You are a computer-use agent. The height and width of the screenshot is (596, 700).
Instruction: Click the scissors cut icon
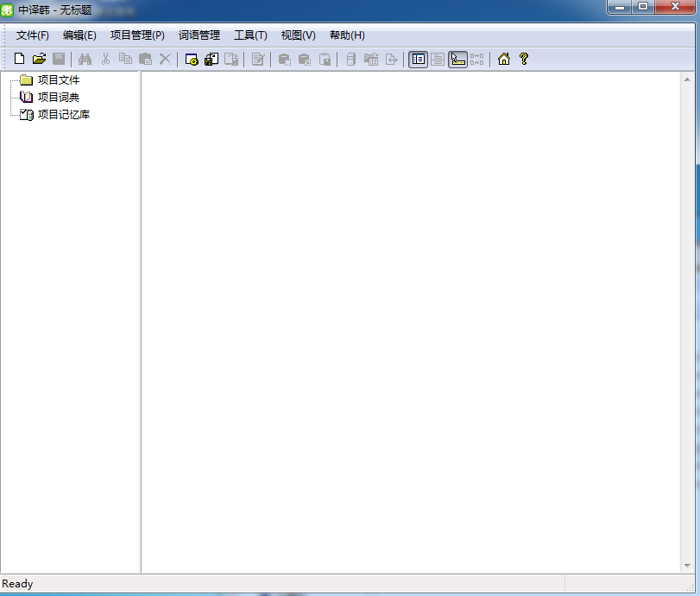(x=105, y=59)
